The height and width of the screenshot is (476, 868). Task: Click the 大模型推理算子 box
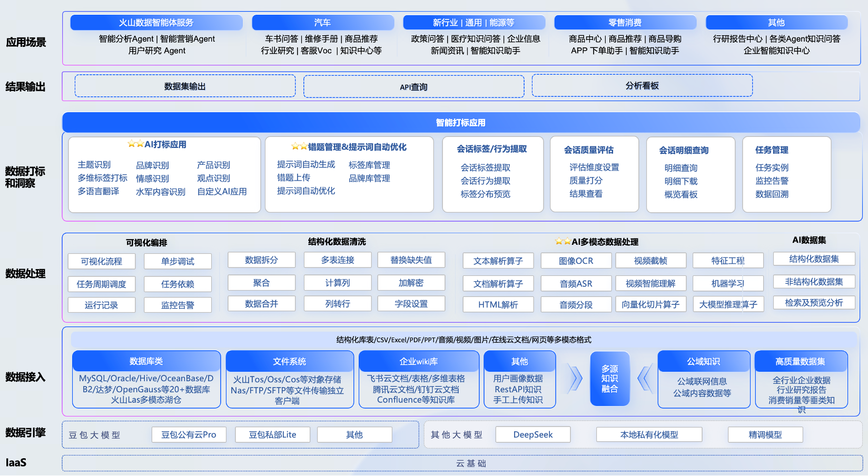(728, 304)
